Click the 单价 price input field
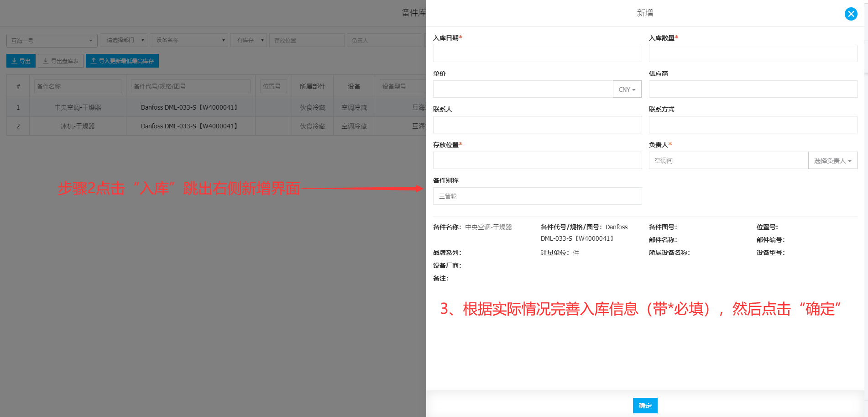 (x=523, y=89)
